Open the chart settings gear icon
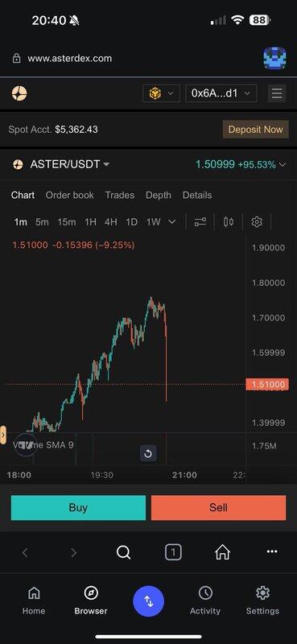297x644 pixels. coord(257,222)
